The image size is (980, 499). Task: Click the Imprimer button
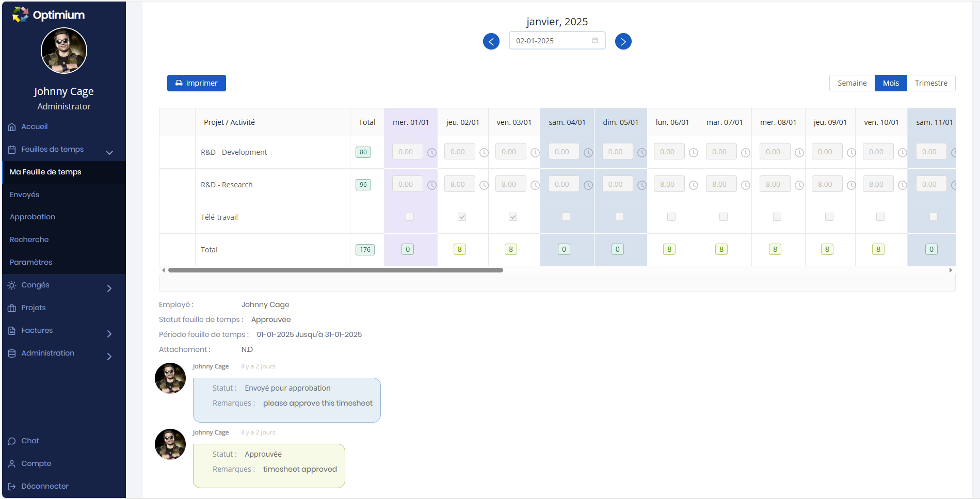click(196, 83)
